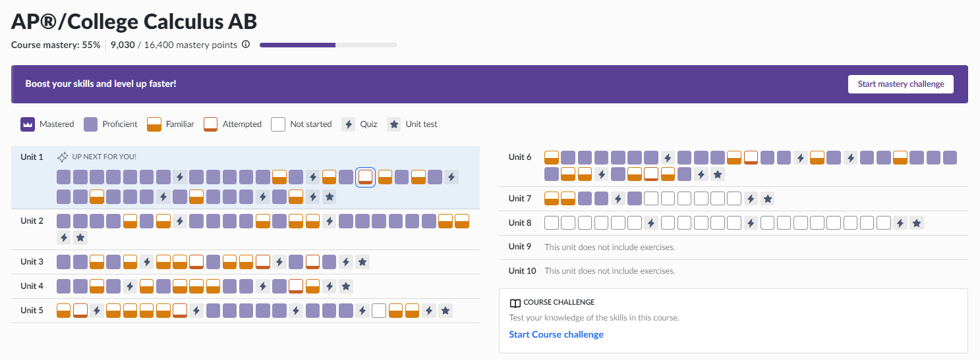Click the Start mastery challenge button
Viewport: 980px width, 360px height.
[900, 84]
